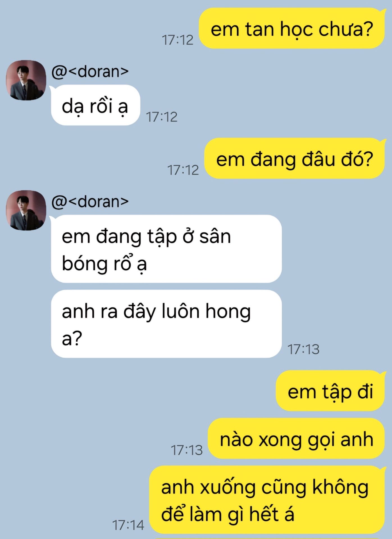Tap the word 'chưa?' in the first yellow bubble
The image size is (392, 539).
pyautogui.click(x=346, y=29)
